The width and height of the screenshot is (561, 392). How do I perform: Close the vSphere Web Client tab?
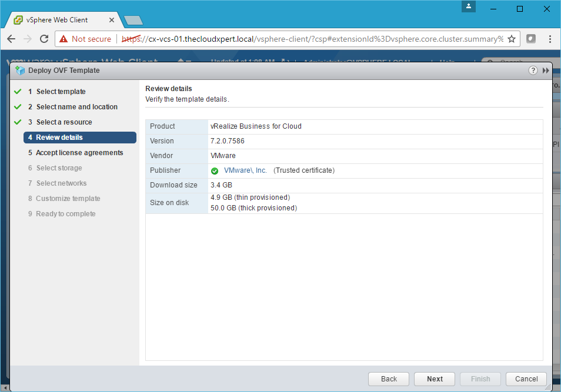112,20
